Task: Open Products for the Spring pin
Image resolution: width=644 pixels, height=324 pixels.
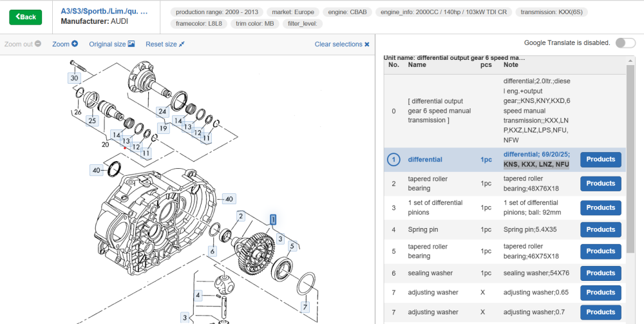Action: [600, 229]
